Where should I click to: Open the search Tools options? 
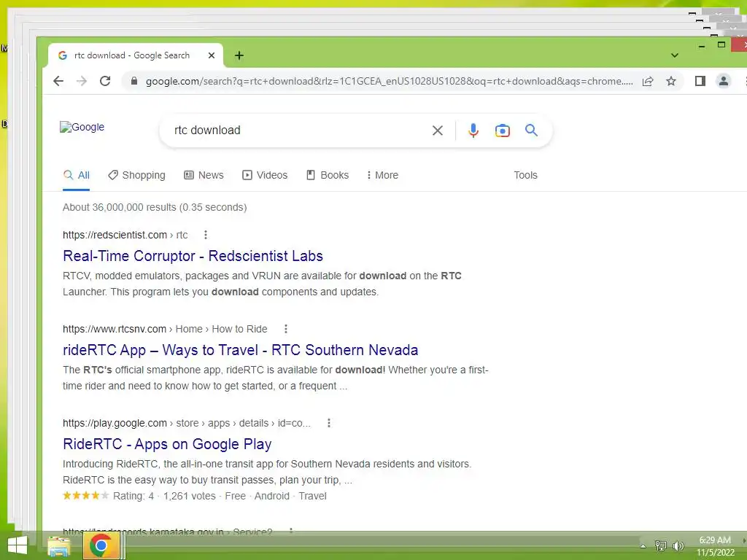tap(525, 175)
